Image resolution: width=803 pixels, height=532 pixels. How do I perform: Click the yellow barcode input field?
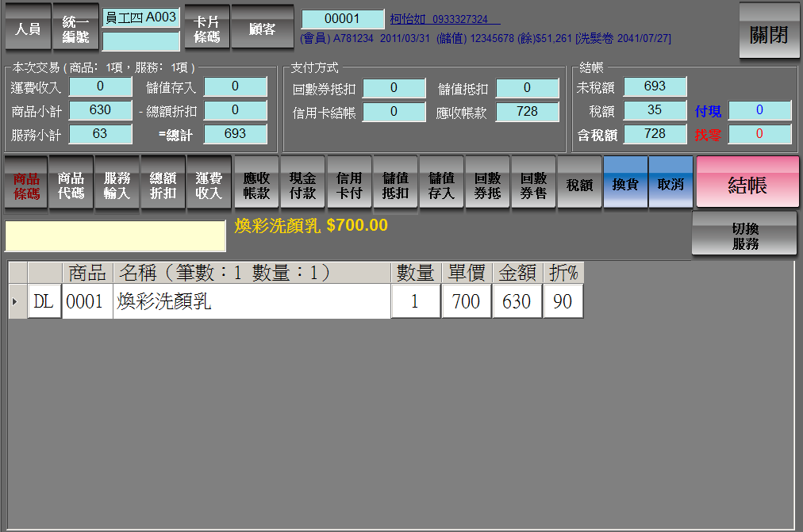115,236
